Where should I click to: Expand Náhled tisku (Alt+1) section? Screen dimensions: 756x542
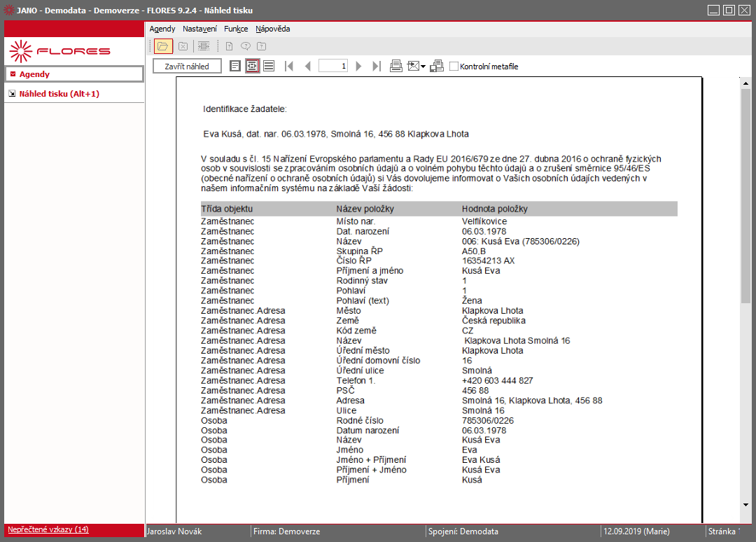(12, 94)
